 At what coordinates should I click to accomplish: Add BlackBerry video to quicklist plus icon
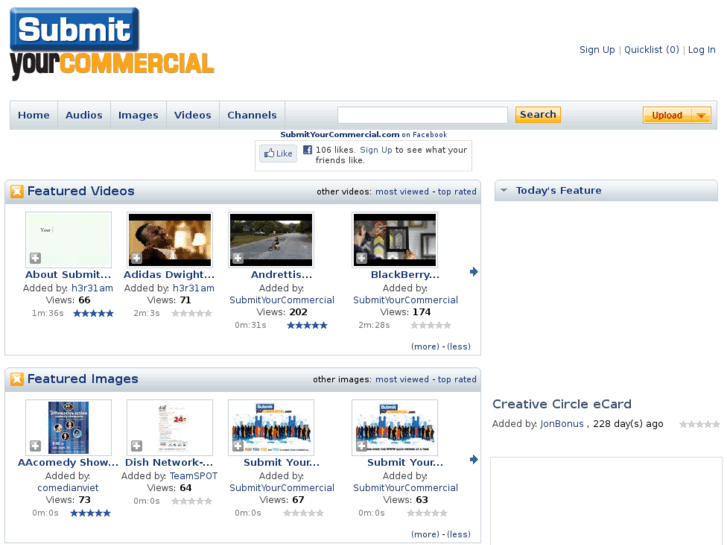click(362, 258)
